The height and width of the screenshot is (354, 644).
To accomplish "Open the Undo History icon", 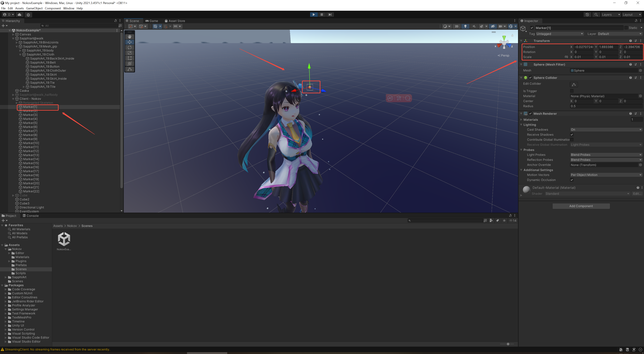I will pyautogui.click(x=587, y=15).
